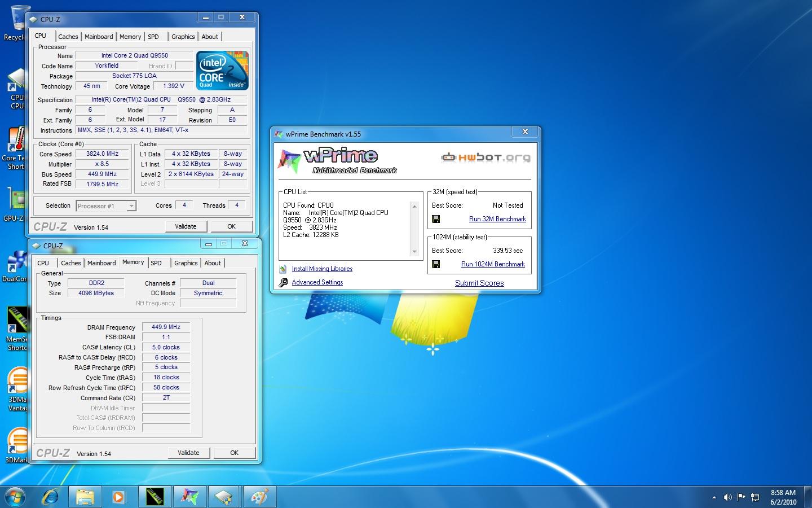Click the CPU List scrollbar up arrow
This screenshot has height=508, width=812.
pyautogui.click(x=414, y=206)
